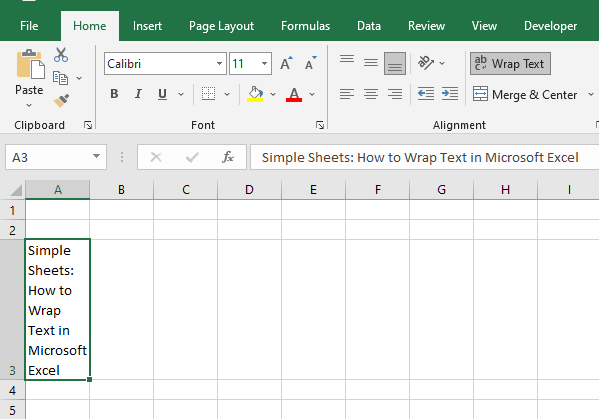Image resolution: width=599 pixels, height=419 pixels.
Task: Select the Home ribbon tab
Action: pos(90,26)
